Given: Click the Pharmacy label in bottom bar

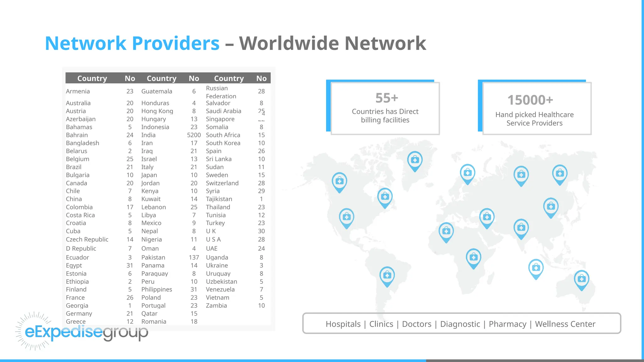Looking at the screenshot, I should 507,324.
